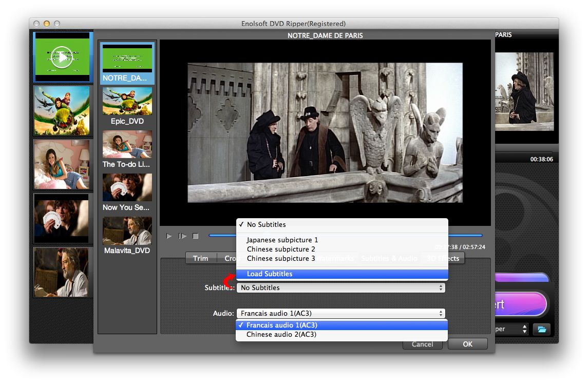588x384 pixels.
Task: Step forward one frame in preview
Action: [x=182, y=236]
